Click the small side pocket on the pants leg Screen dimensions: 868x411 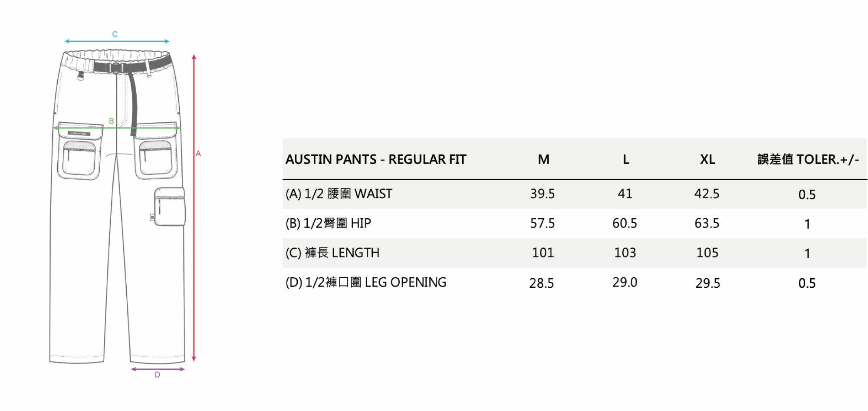(169, 207)
